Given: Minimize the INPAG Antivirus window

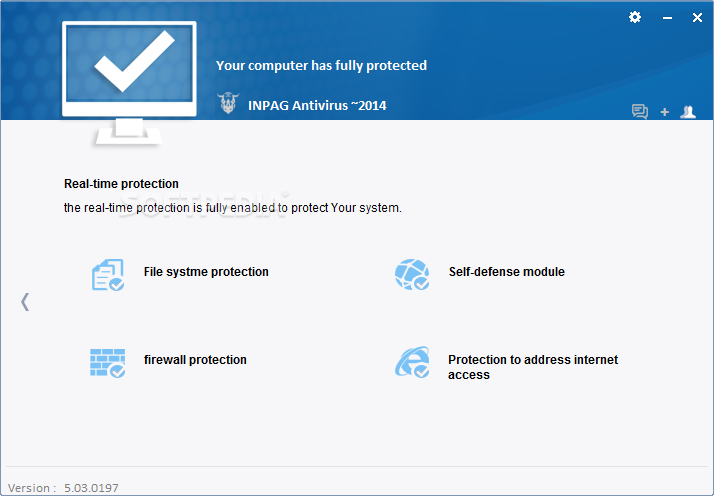Looking at the screenshot, I should coord(667,18).
